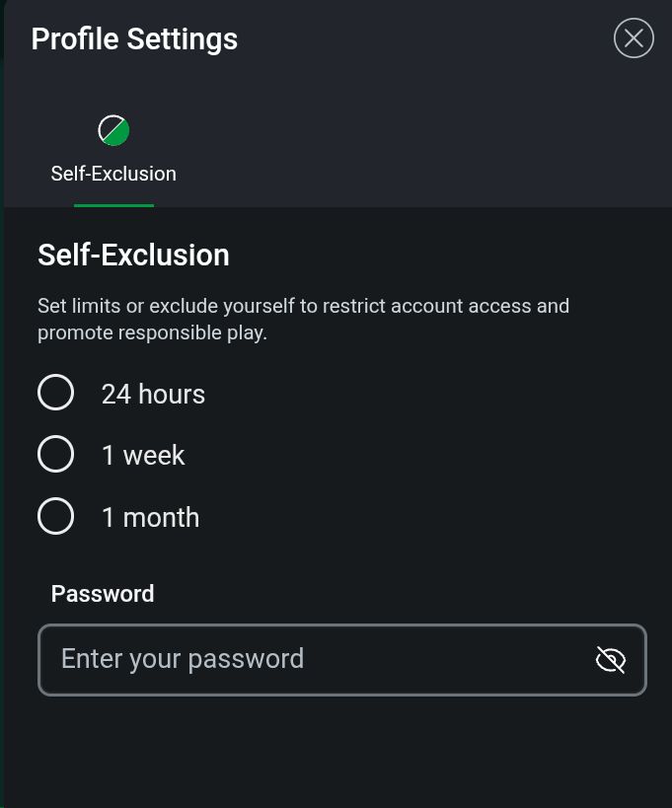Screen dimensions: 672x808
Task: Click the Profile Settings title
Action: point(134,38)
